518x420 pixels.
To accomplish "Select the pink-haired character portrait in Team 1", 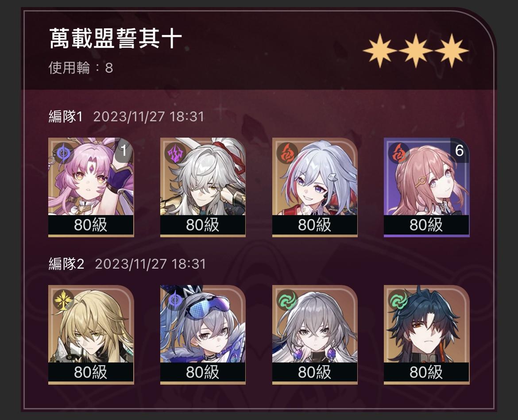I will point(91,187).
